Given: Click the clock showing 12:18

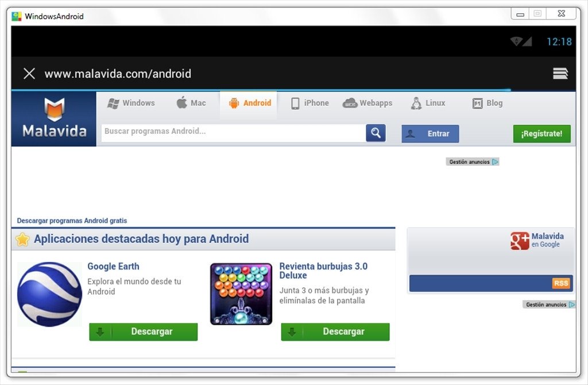Looking at the screenshot, I should point(559,41).
